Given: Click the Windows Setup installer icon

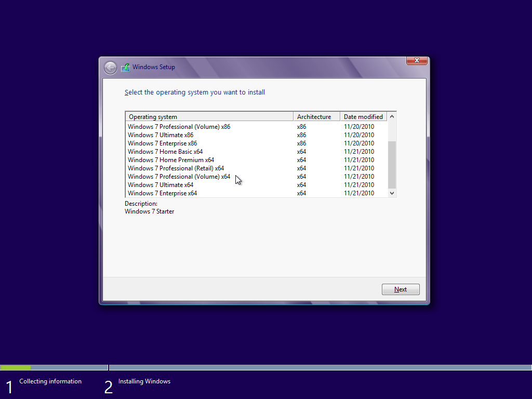Looking at the screenshot, I should tap(126, 67).
